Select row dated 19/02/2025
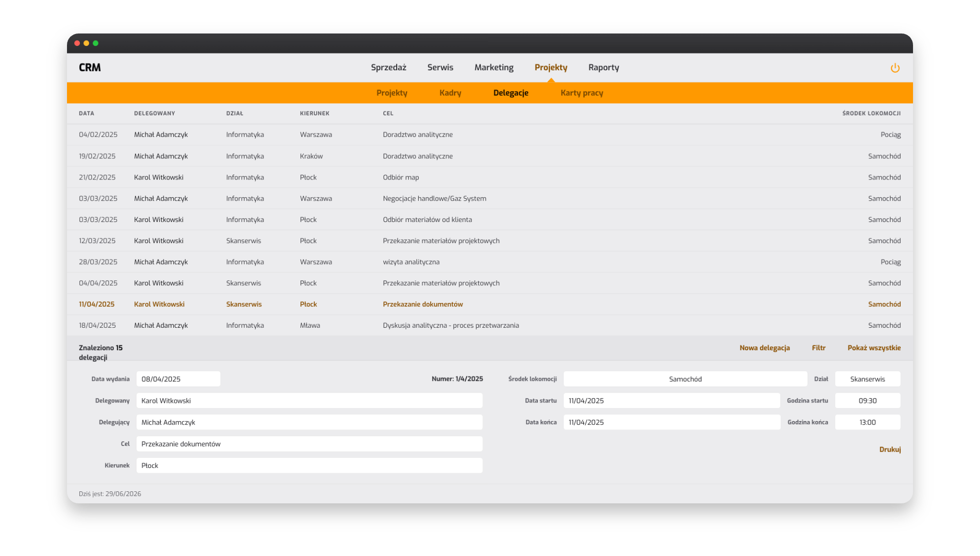 coord(490,156)
